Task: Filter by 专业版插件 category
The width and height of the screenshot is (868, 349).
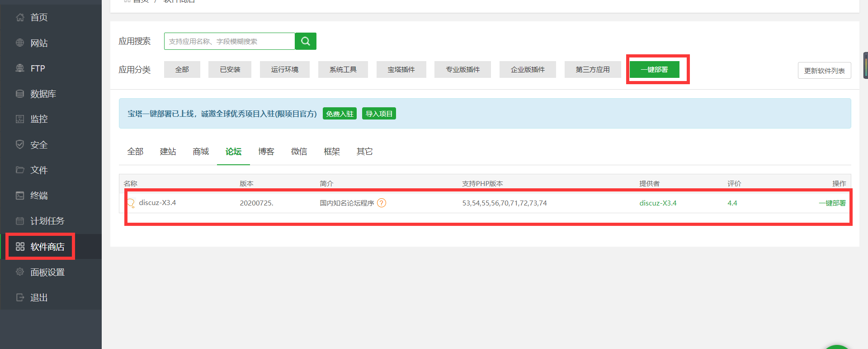Action: tap(462, 69)
